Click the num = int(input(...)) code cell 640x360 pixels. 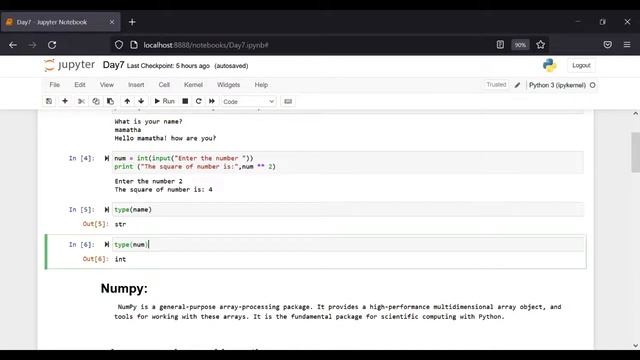(x=348, y=162)
